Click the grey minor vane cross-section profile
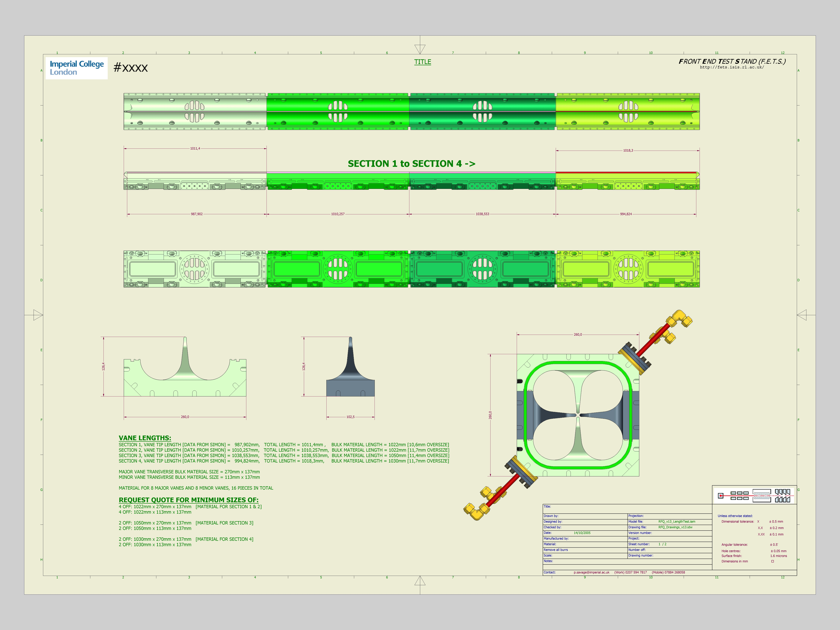 click(351, 367)
